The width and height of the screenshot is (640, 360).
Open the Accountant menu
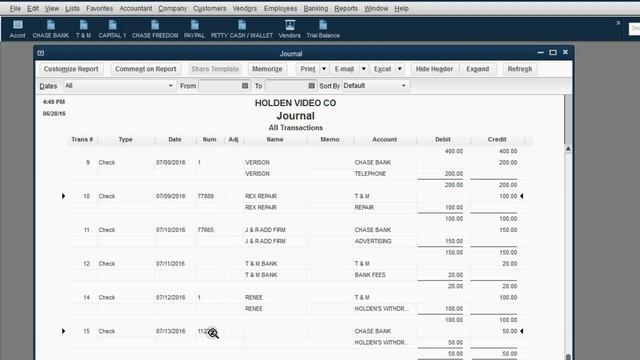coord(136,8)
